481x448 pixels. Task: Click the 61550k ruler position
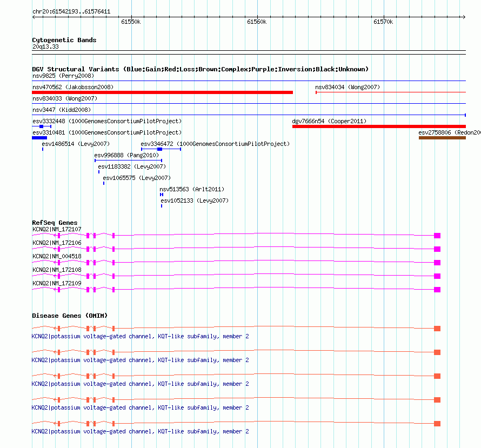pos(131,22)
